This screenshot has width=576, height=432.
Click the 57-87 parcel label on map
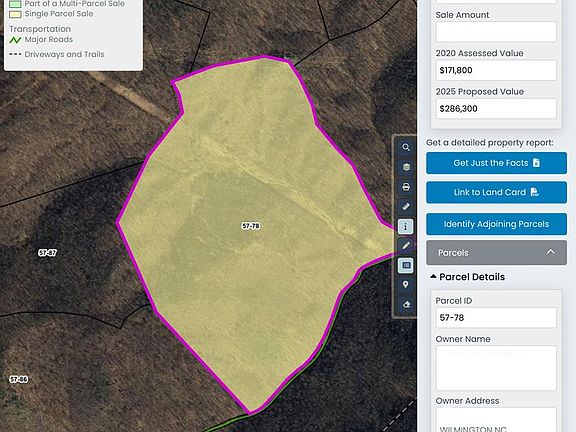pyautogui.click(x=47, y=253)
